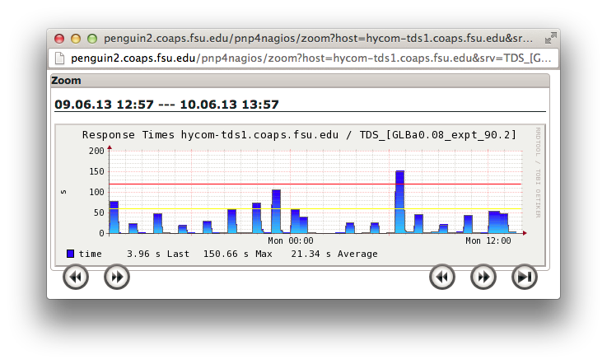The height and width of the screenshot is (364, 607).
Task: Jump to the end with the skip-to-end button
Action: (x=524, y=278)
